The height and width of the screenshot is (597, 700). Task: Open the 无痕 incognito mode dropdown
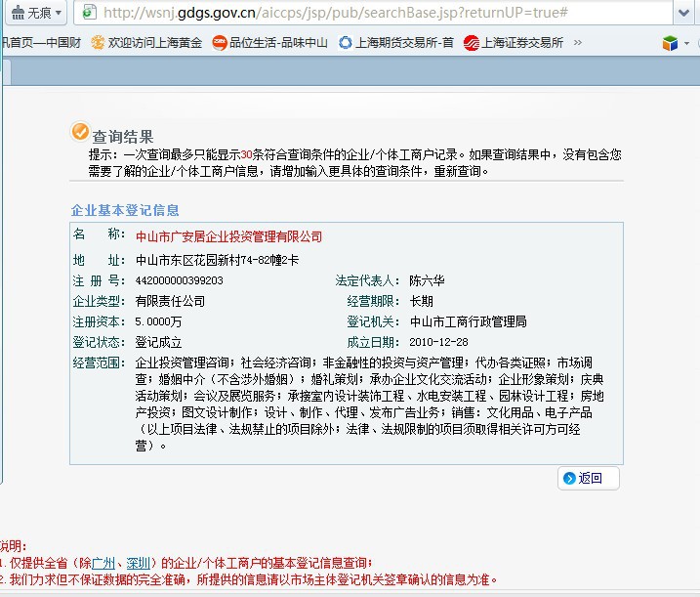coord(36,13)
